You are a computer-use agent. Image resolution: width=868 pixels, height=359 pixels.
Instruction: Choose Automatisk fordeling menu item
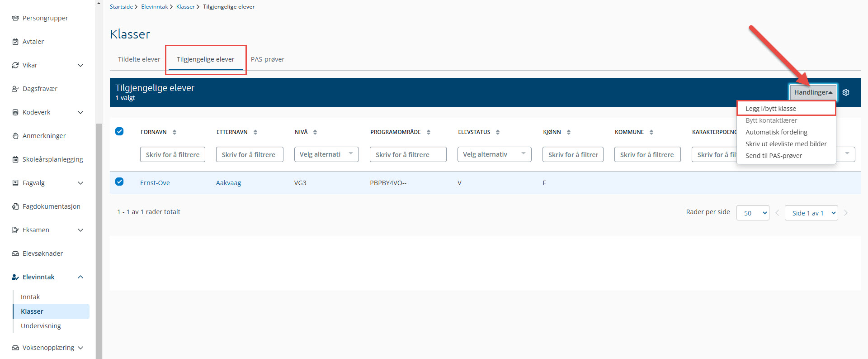pos(786,132)
